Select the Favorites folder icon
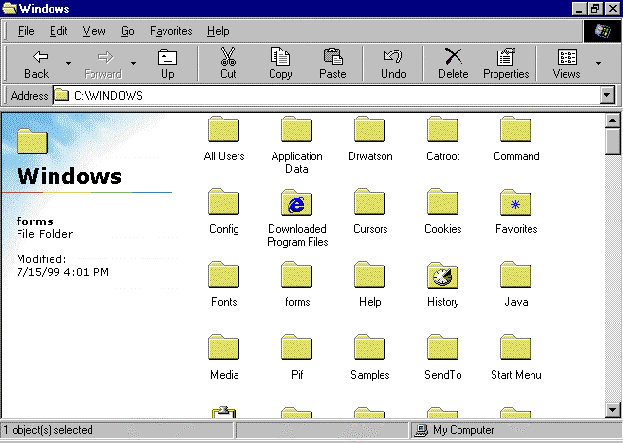This screenshot has height=443, width=623. click(x=515, y=203)
